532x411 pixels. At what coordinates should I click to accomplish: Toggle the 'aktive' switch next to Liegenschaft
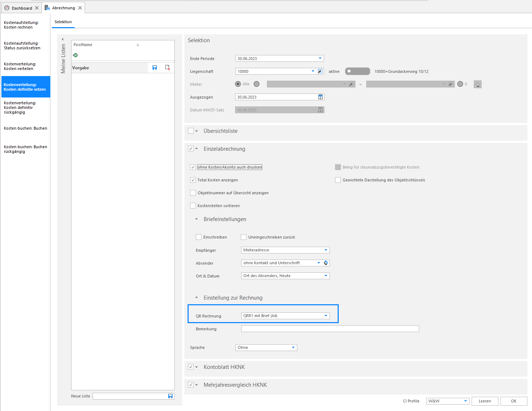click(x=357, y=71)
